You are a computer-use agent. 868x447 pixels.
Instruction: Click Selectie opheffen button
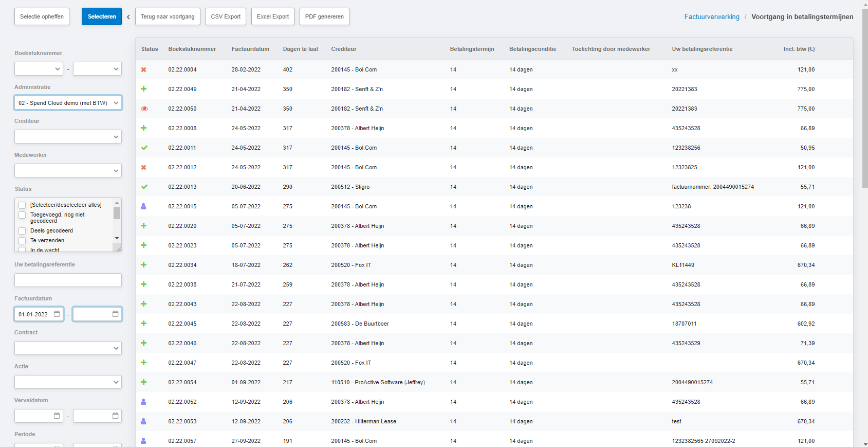[42, 16]
